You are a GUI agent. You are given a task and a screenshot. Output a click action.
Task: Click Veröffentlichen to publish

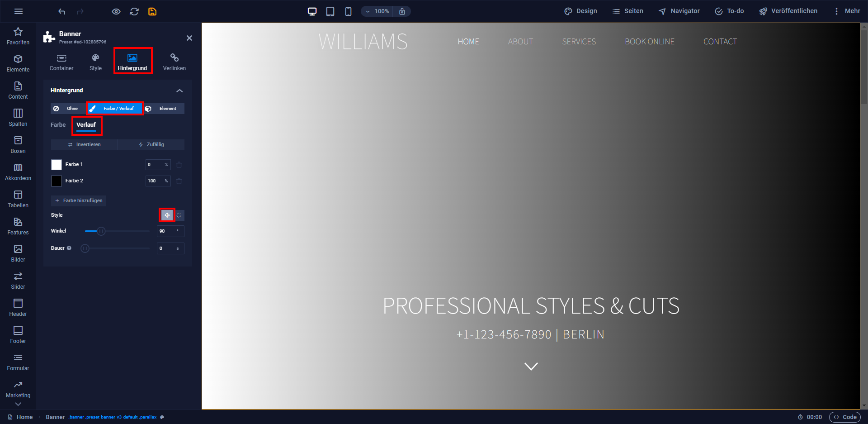click(788, 11)
